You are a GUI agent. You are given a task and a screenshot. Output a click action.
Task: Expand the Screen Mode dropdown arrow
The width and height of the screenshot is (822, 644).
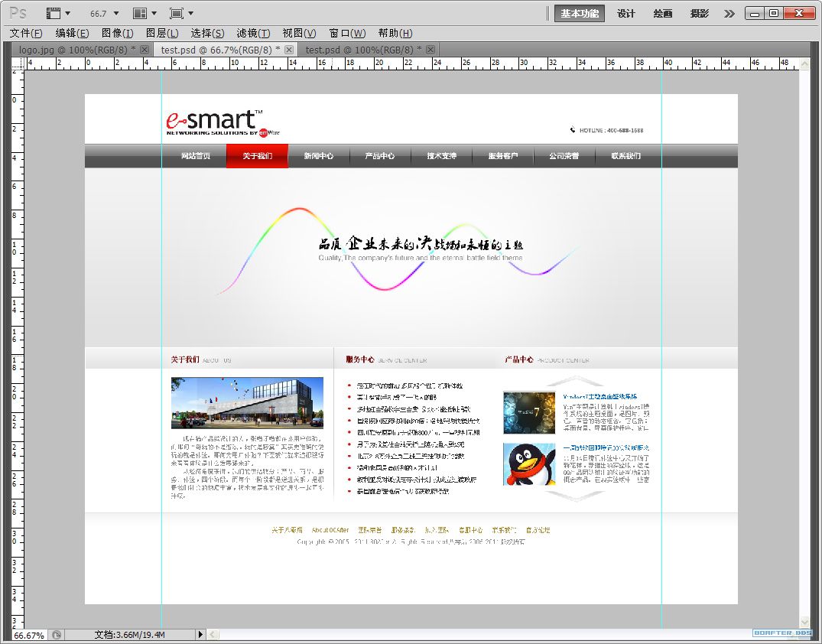(191, 14)
